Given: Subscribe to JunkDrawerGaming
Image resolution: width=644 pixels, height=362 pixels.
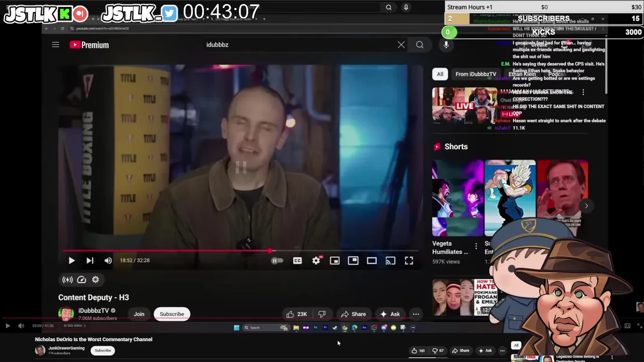Looking at the screenshot, I should (103, 350).
